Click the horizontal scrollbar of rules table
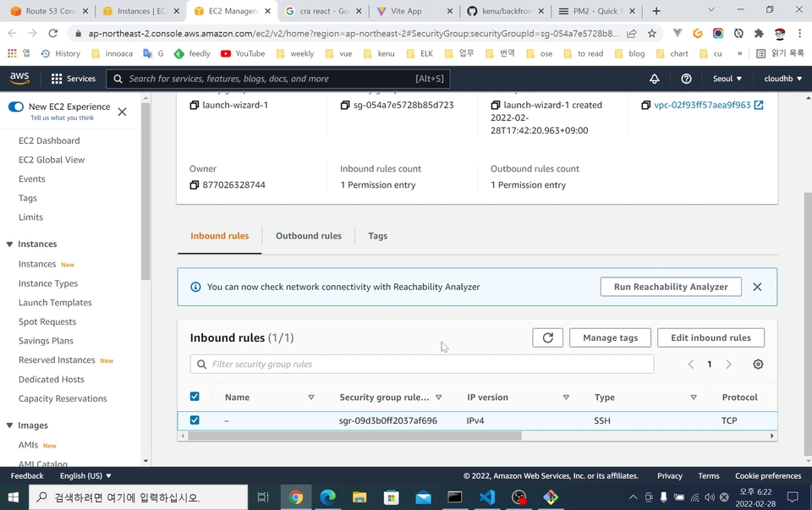The width and height of the screenshot is (812, 510). click(x=354, y=436)
